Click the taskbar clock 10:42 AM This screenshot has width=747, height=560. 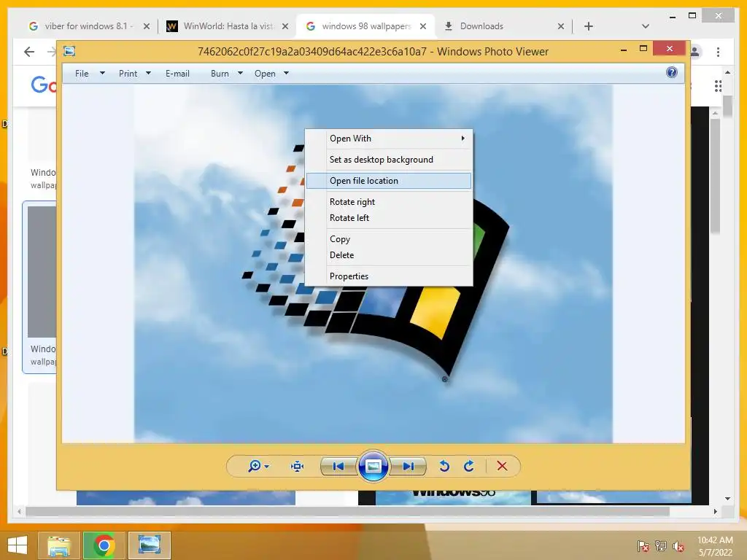715,540
